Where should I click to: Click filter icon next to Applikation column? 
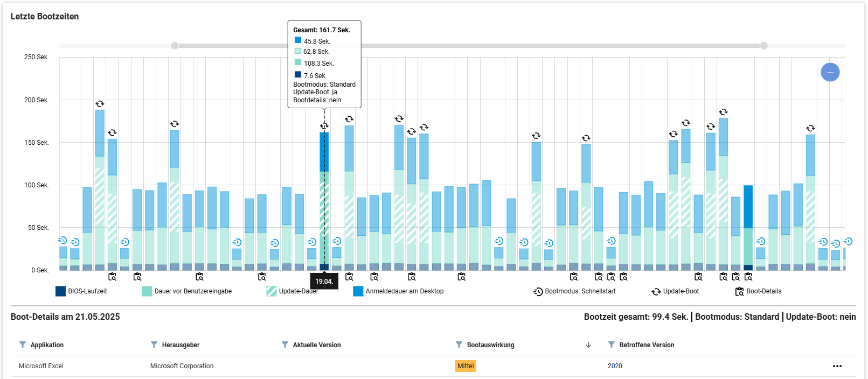coord(23,345)
